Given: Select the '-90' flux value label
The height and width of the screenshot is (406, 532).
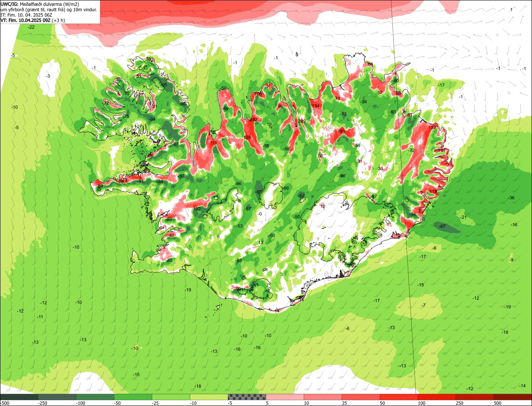Looking at the screenshot, I should click(x=342, y=176).
